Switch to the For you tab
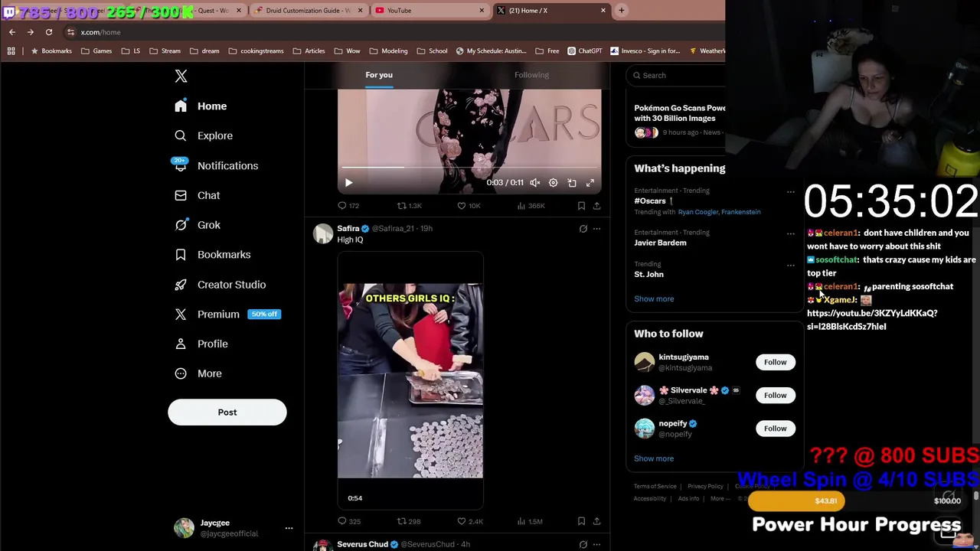Image resolution: width=980 pixels, height=551 pixels. click(x=379, y=75)
